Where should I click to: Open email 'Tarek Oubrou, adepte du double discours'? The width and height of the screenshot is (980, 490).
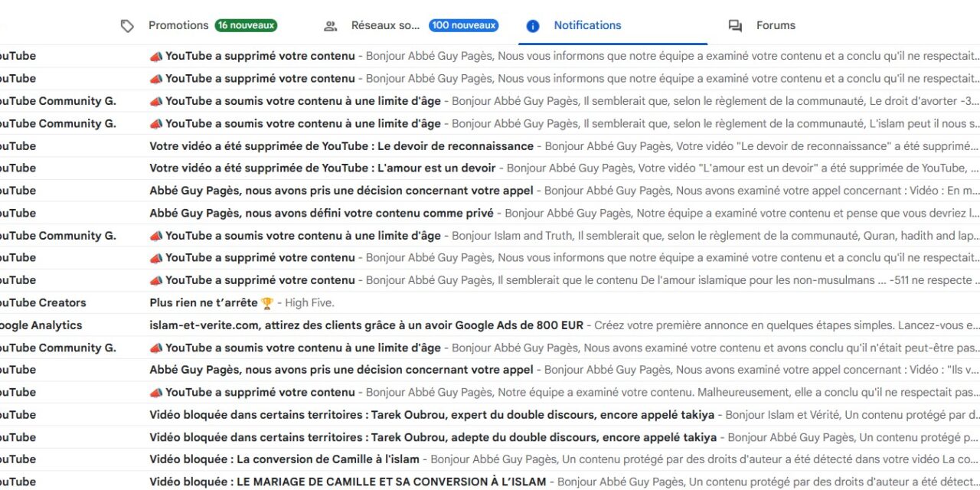pyautogui.click(x=490, y=437)
